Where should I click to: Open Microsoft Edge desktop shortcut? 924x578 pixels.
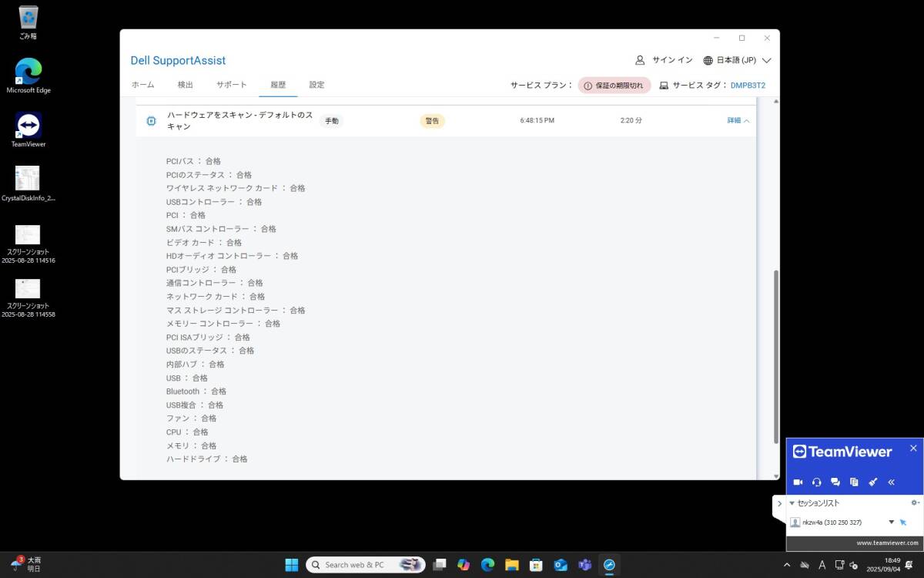coord(28,76)
